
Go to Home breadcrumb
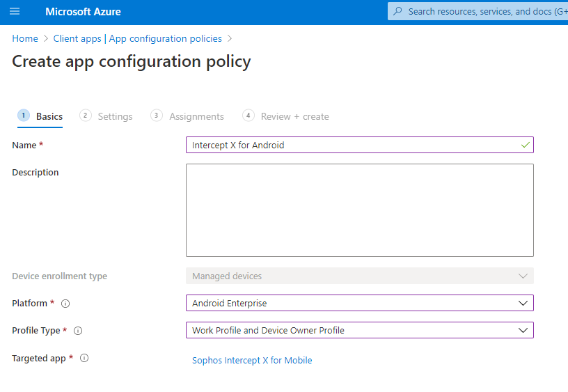(x=25, y=38)
